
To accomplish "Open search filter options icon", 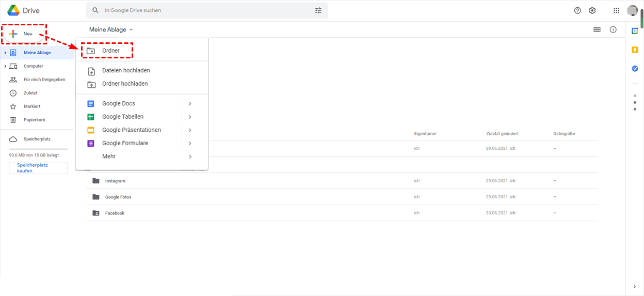I will [x=318, y=10].
